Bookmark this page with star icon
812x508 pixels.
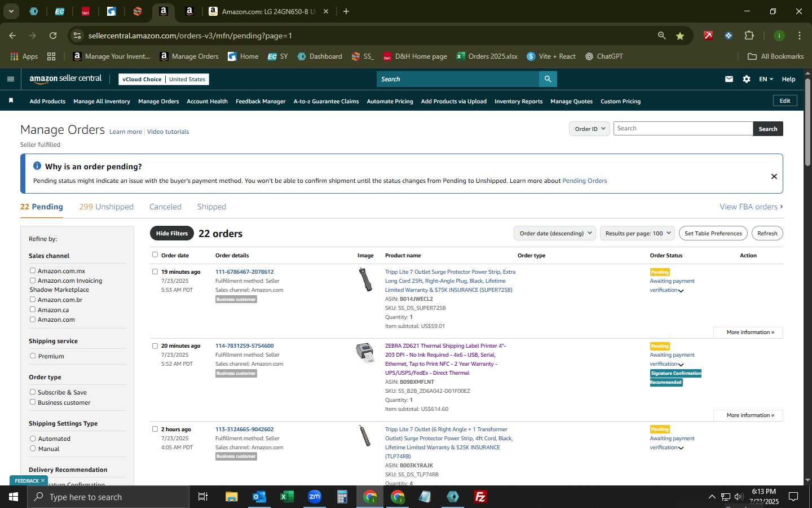[680, 36]
